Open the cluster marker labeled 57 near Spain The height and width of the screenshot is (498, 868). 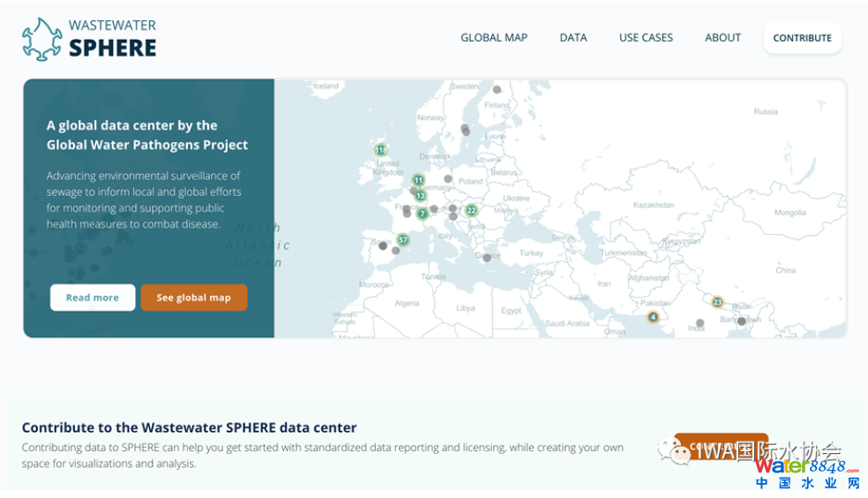click(403, 239)
